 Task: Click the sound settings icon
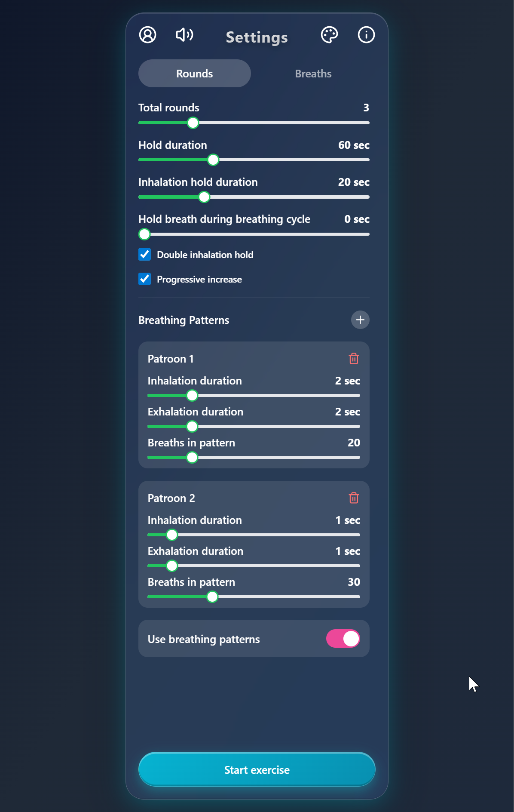click(184, 35)
